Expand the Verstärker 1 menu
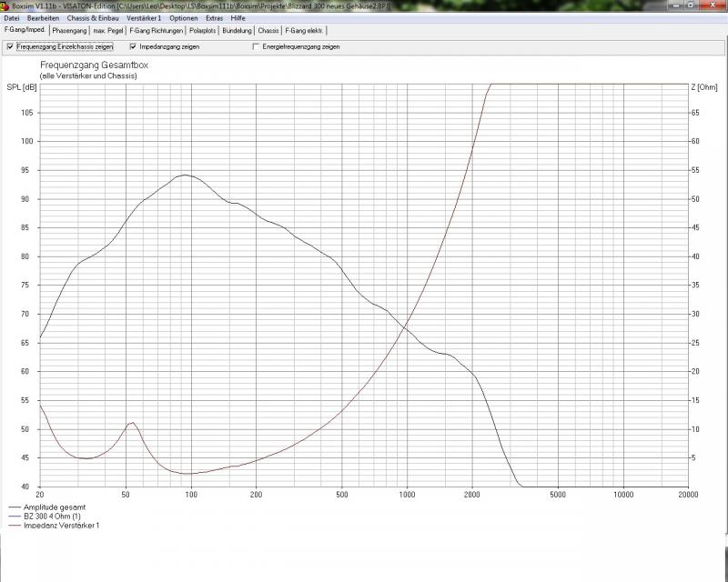This screenshot has width=728, height=582. pos(144,18)
